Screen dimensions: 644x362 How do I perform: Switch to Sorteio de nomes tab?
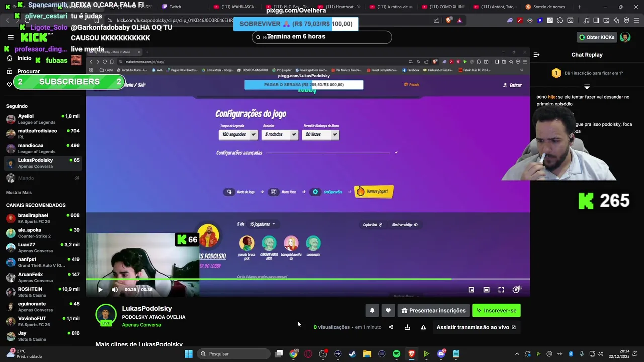(547, 7)
